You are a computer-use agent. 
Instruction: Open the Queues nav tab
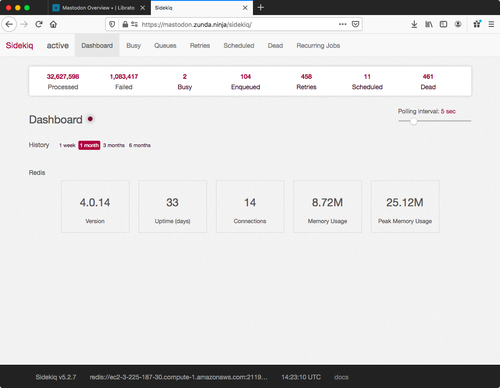point(165,45)
